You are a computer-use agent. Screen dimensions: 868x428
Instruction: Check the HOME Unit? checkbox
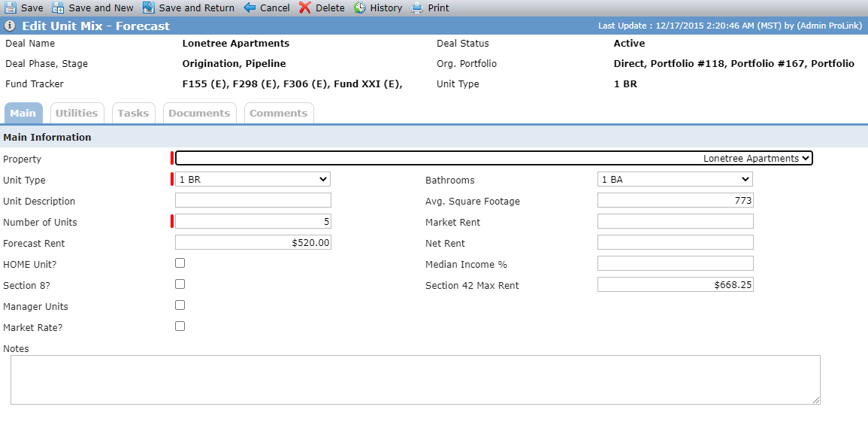pos(180,263)
